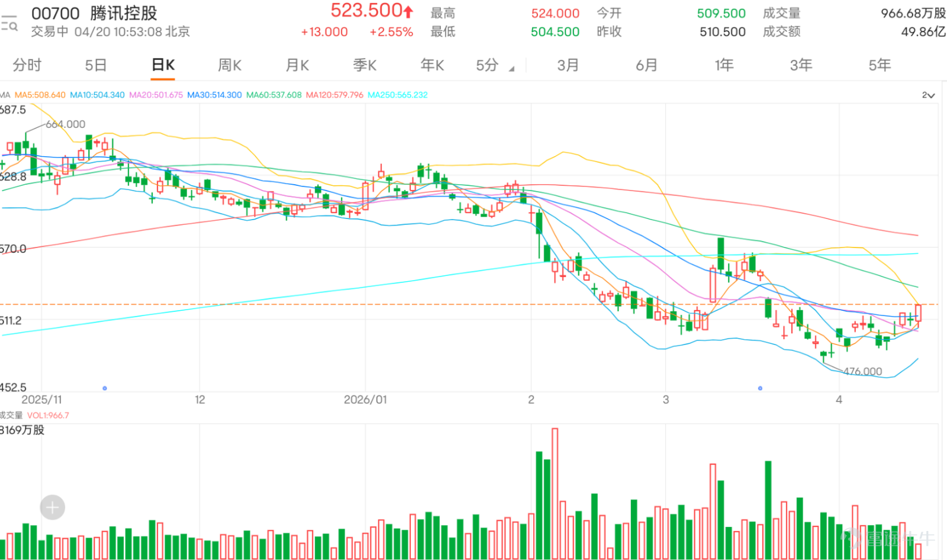Select the MA30:514.300 indicator label
This screenshot has width=947, height=560.
click(214, 95)
